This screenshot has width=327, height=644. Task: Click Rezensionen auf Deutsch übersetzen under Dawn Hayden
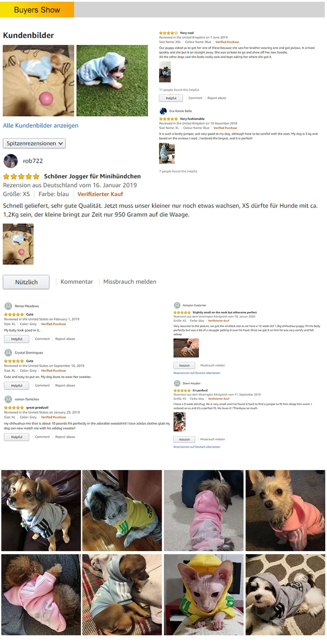click(197, 447)
